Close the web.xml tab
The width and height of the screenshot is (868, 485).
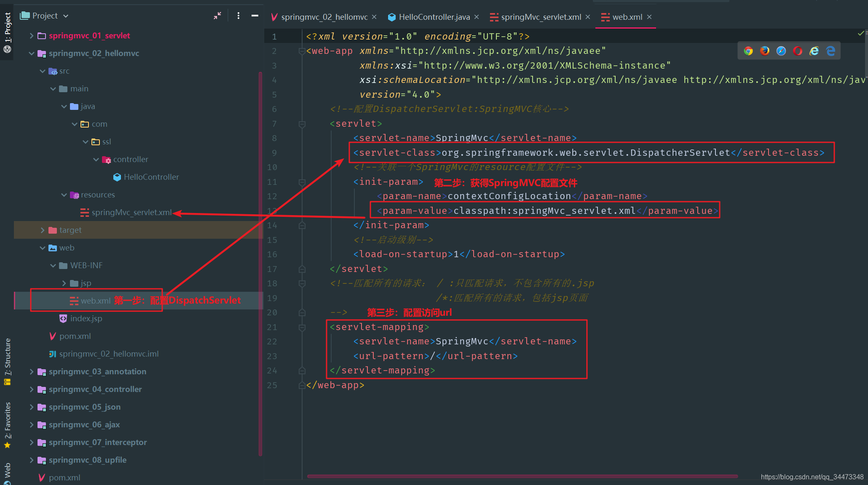[649, 17]
